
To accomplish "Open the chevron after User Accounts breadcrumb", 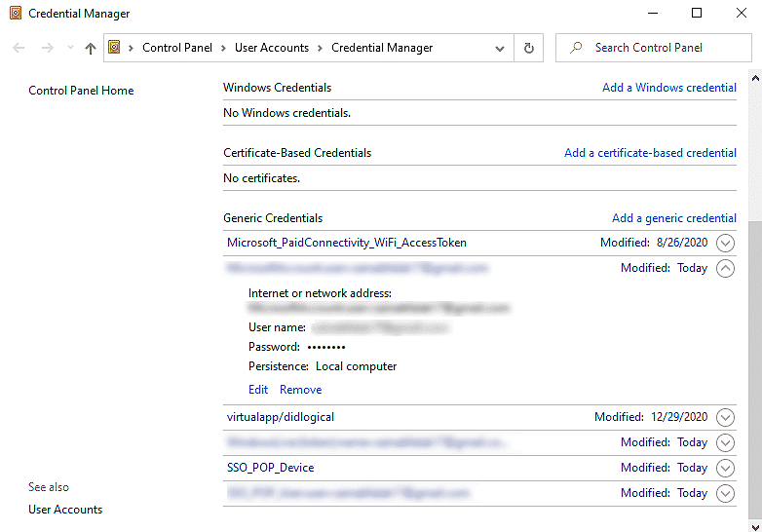I will tap(320, 48).
